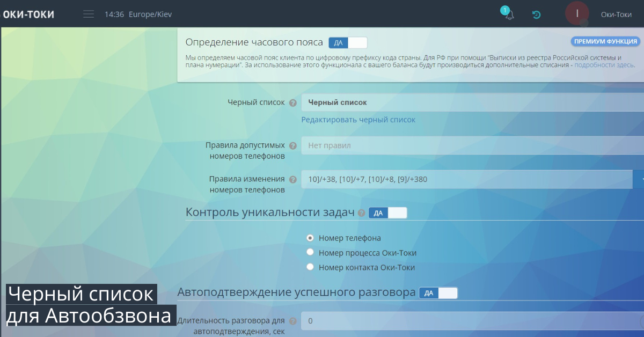The height and width of the screenshot is (337, 644).
Task: Open the hamburger menu icon
Action: 89,14
